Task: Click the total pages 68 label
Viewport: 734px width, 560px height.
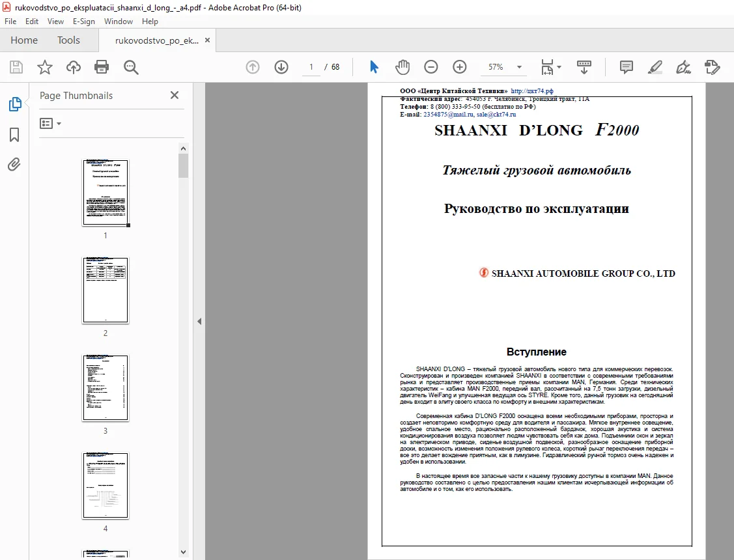Action: [x=335, y=67]
